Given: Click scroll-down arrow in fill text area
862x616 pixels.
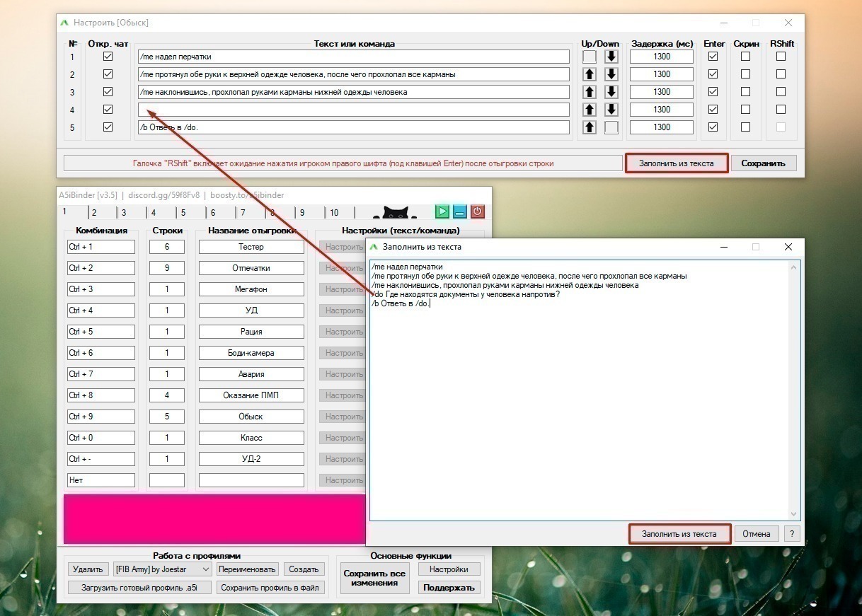Looking at the screenshot, I should tap(794, 515).
